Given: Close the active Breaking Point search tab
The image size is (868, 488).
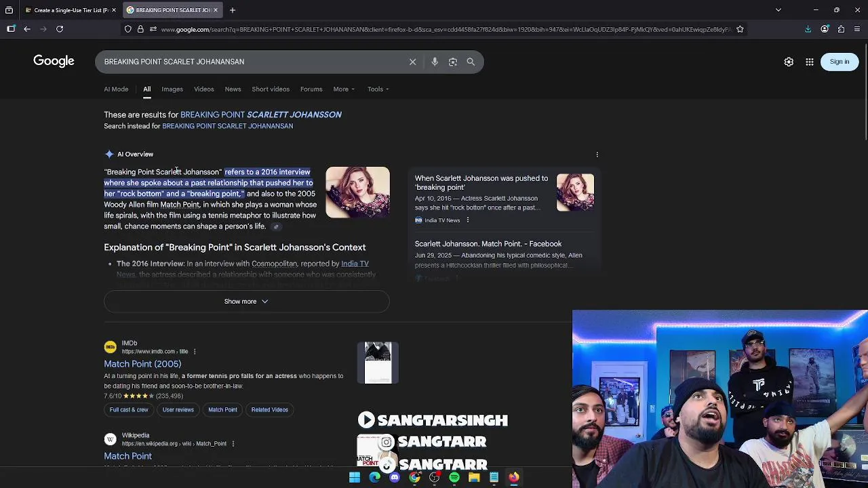Looking at the screenshot, I should pyautogui.click(x=216, y=10).
